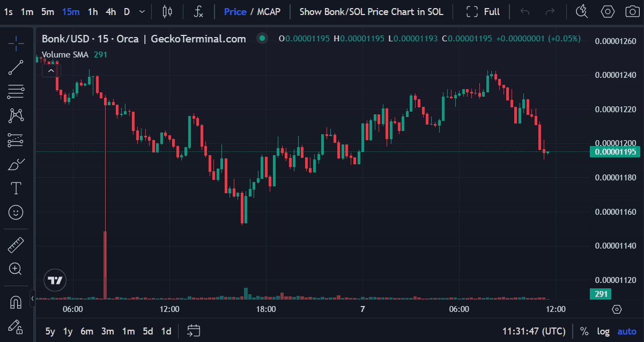Take a chart snapshot with camera icon
The width and height of the screenshot is (644, 342).
click(631, 11)
